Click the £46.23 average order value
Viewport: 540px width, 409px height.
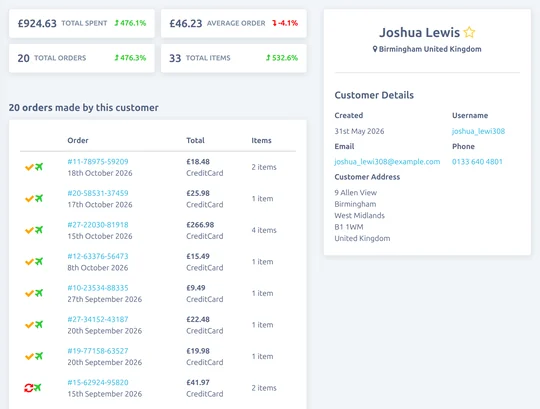(x=186, y=23)
